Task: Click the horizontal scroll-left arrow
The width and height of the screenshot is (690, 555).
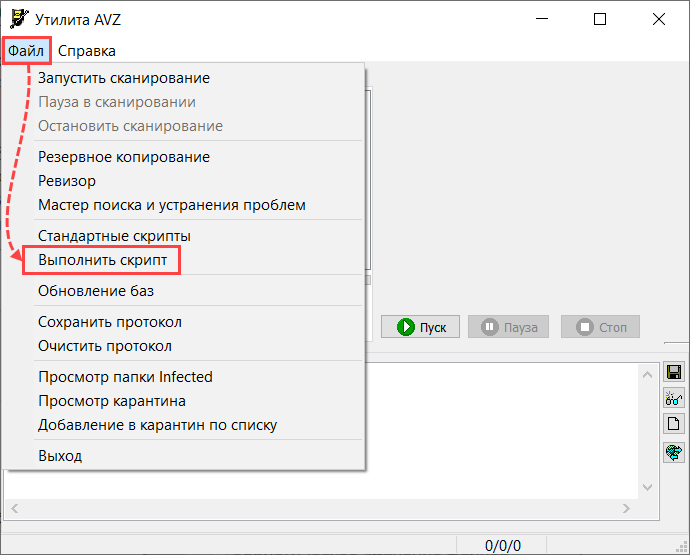Action: (15, 509)
